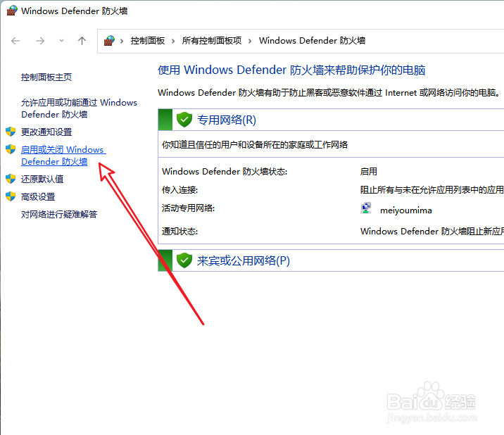Click the 活动专用网络 label
Screen dimensions: 504x435
point(188,208)
